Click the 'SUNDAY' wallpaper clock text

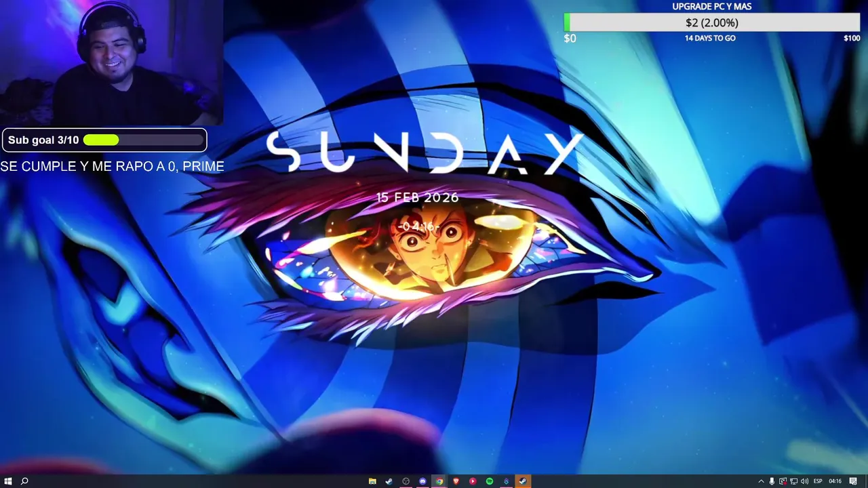click(x=425, y=152)
